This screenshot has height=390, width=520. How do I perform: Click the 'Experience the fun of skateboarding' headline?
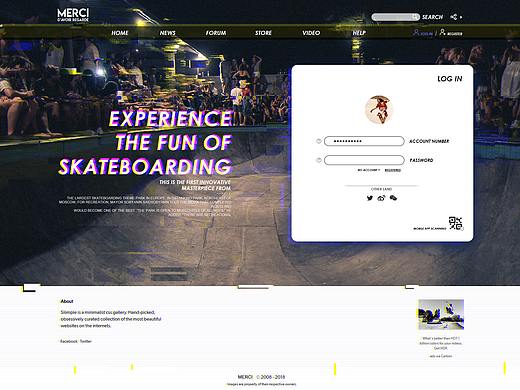point(145,143)
